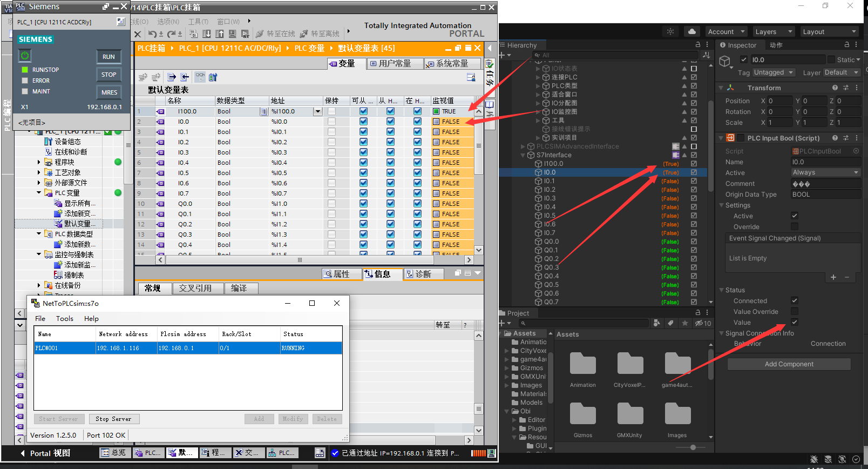
Task: Click the STOP button in PLCSIM
Action: pyautogui.click(x=109, y=75)
